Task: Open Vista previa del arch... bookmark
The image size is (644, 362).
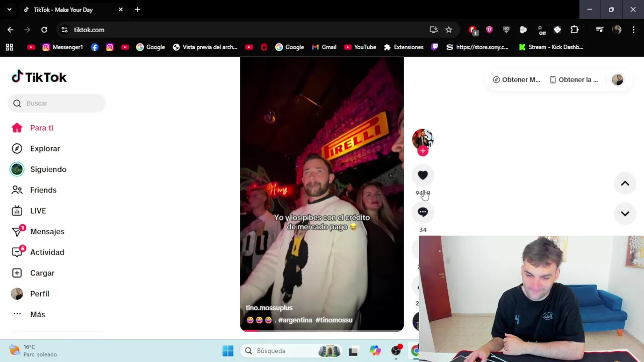Action: 205,47
